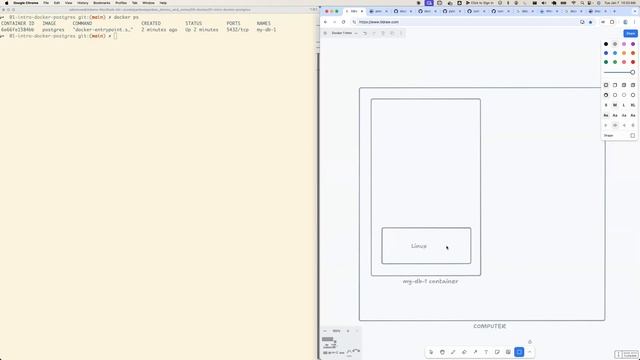Toggle the tool lock icon above toolbar
640x360 pixels.
tap(530, 342)
